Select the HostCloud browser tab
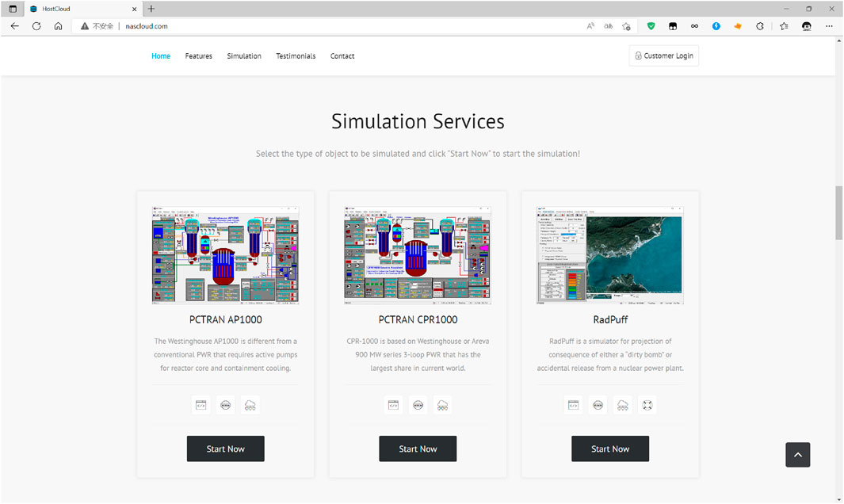Image resolution: width=844 pixels, height=504 pixels. coord(83,10)
